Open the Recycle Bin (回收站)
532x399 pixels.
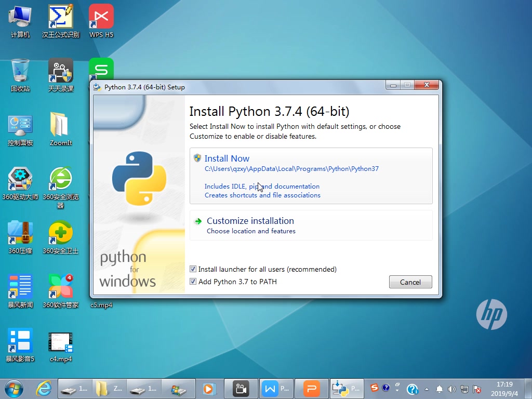click(x=19, y=73)
